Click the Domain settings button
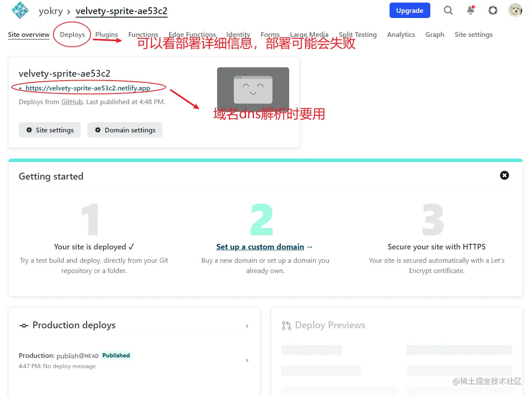 [x=125, y=130]
